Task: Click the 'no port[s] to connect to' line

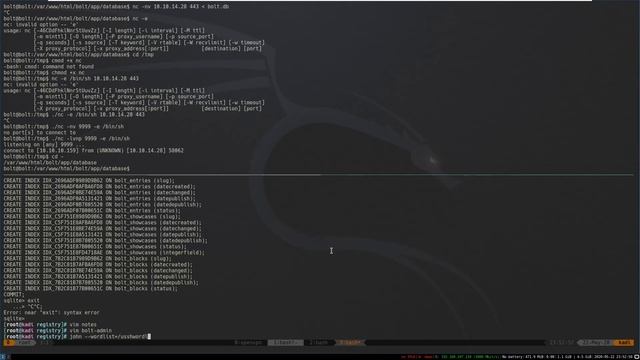Action: [40, 133]
